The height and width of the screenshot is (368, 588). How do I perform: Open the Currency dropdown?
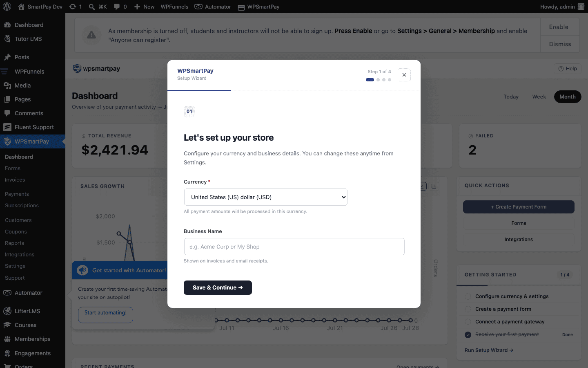[x=266, y=197]
